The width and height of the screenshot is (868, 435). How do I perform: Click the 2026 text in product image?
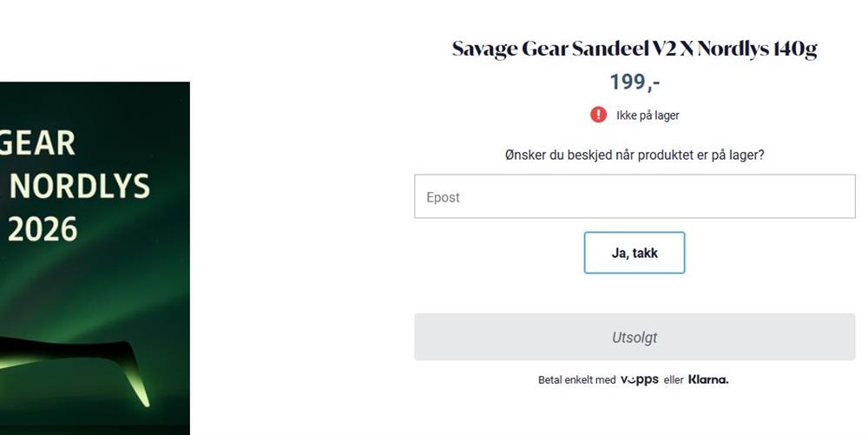43,229
